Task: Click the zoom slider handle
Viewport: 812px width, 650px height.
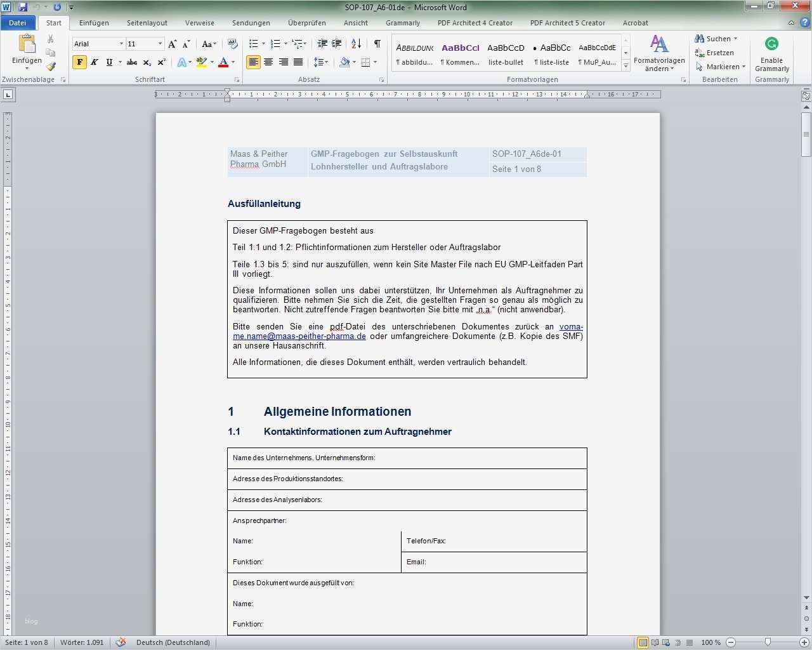Action: click(768, 642)
